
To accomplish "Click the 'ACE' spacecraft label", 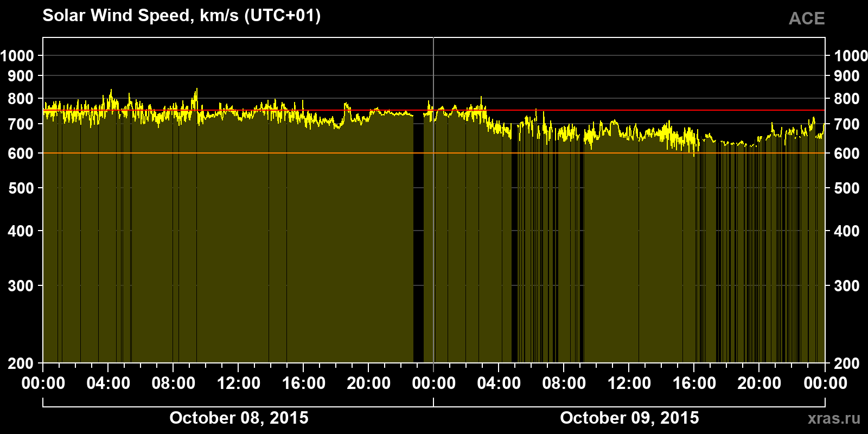I will pos(807,18).
